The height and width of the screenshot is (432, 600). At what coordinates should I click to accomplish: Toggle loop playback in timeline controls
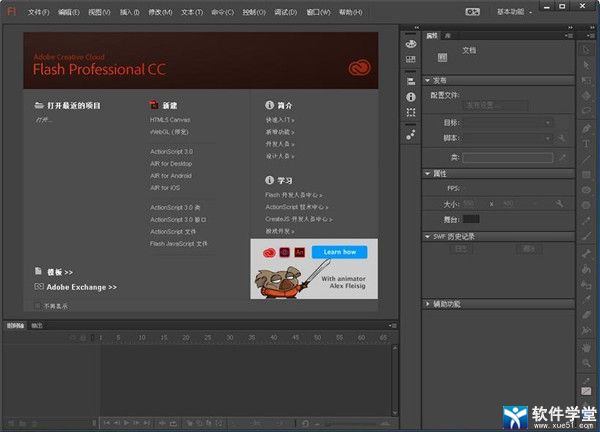click(x=173, y=423)
